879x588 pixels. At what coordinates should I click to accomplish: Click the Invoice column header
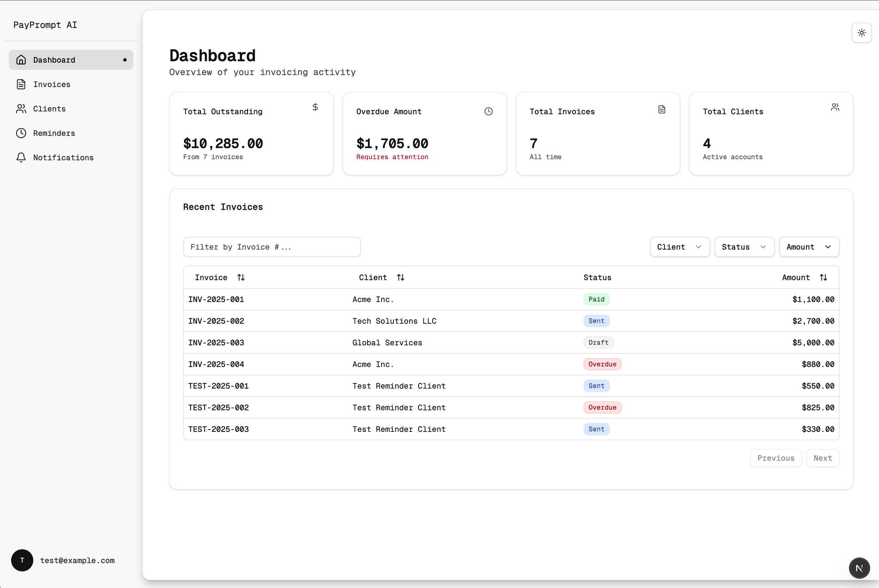[220, 277]
